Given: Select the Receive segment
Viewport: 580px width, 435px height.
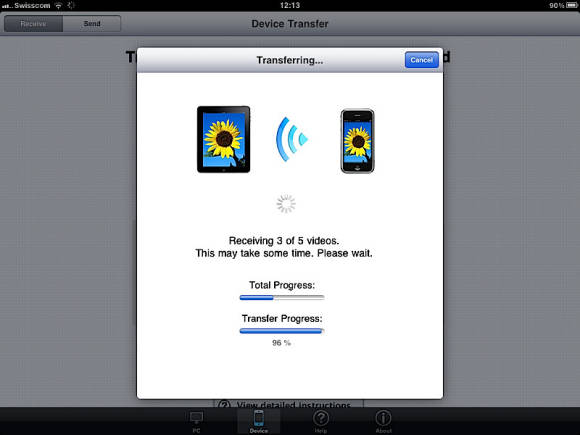Looking at the screenshot, I should [x=33, y=24].
